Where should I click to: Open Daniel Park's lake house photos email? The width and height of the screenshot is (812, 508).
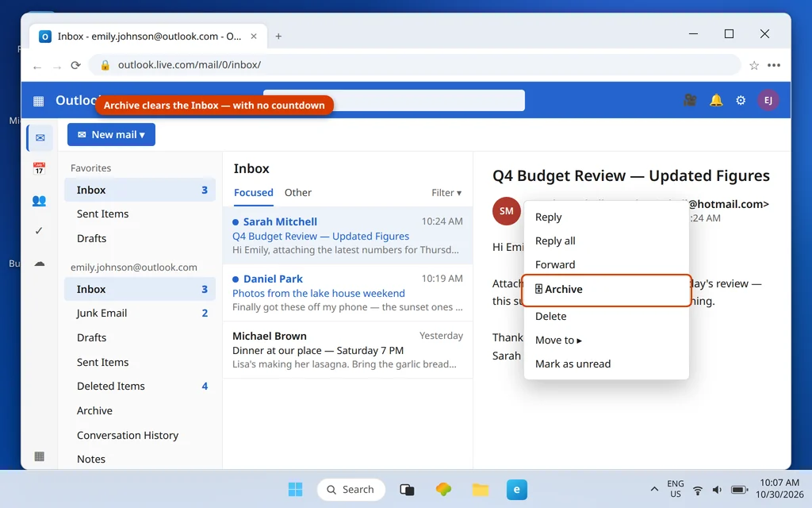point(347,293)
